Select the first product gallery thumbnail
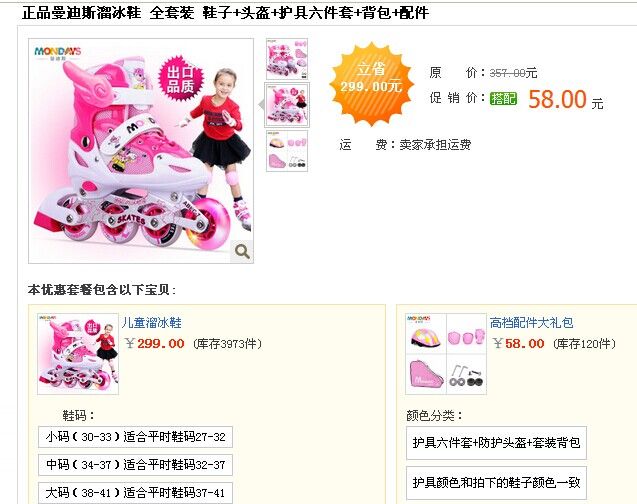 click(287, 59)
